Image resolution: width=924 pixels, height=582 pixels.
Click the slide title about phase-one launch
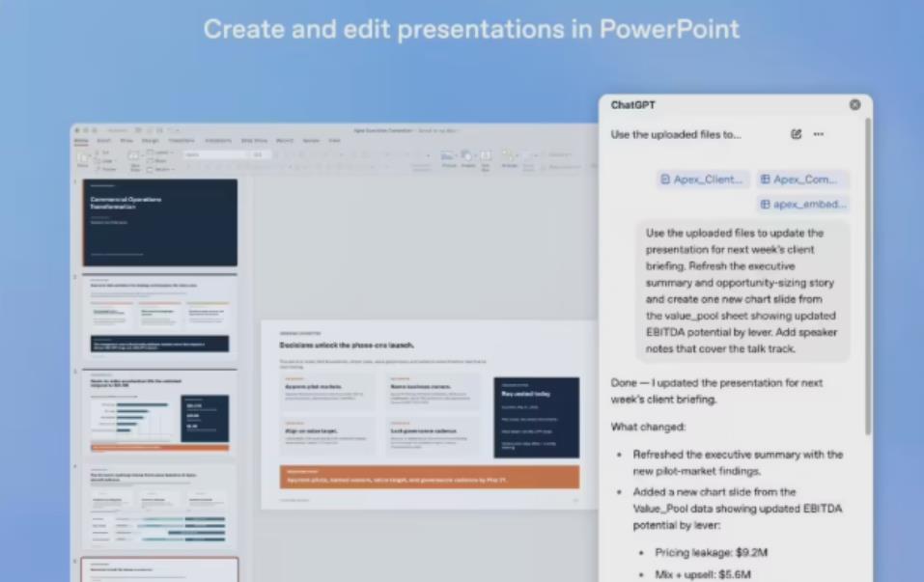(x=347, y=346)
